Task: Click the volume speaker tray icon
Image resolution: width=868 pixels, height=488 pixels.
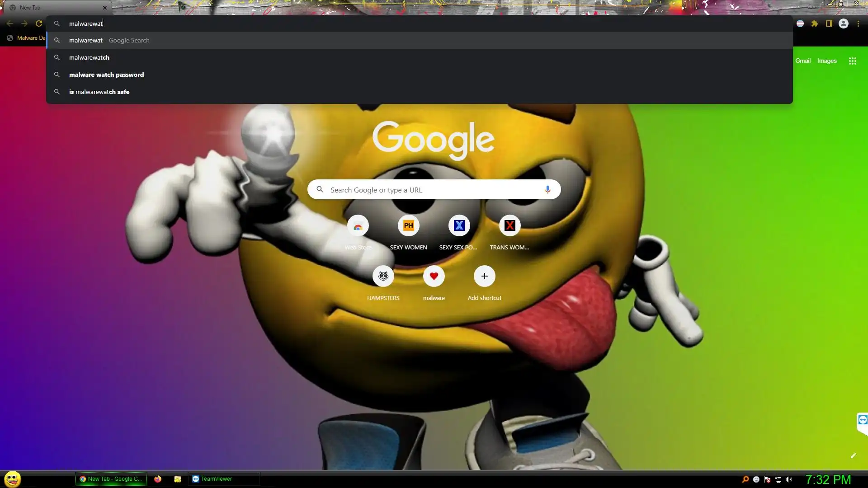Action: [789, 479]
